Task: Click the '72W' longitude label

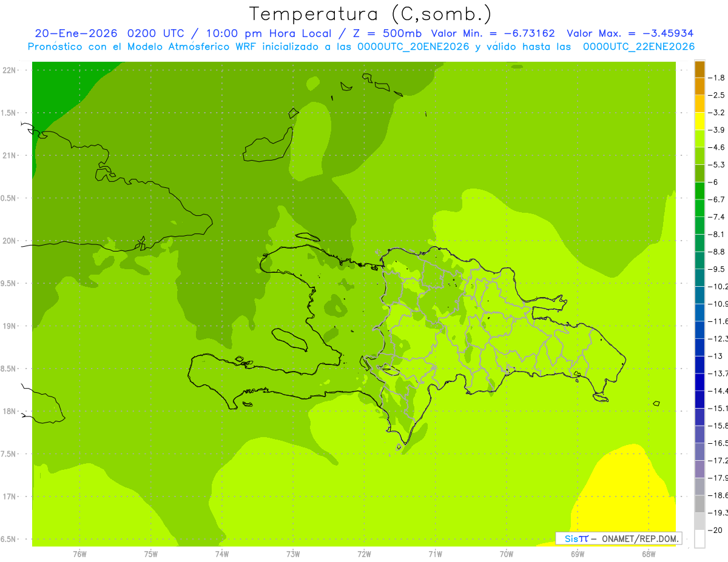Action: coord(364,554)
